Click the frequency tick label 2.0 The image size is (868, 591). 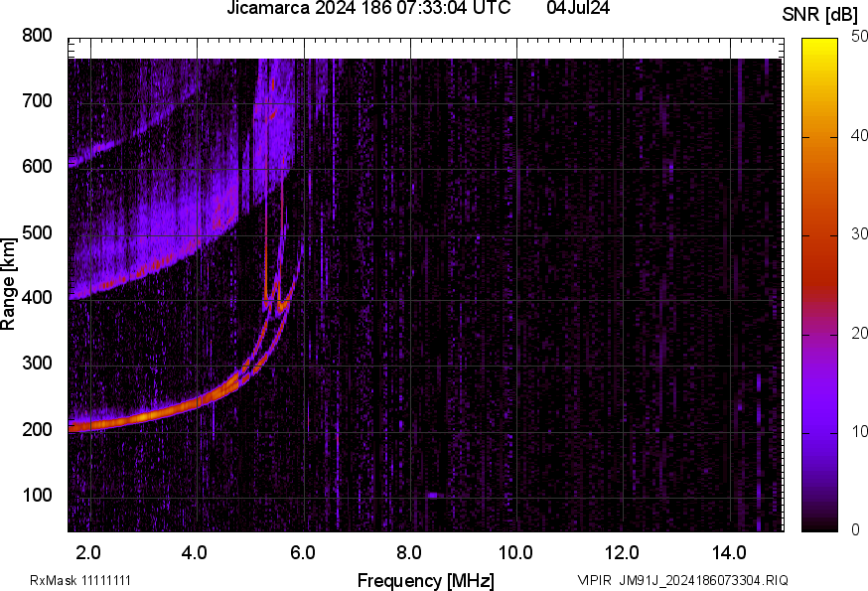click(x=87, y=553)
